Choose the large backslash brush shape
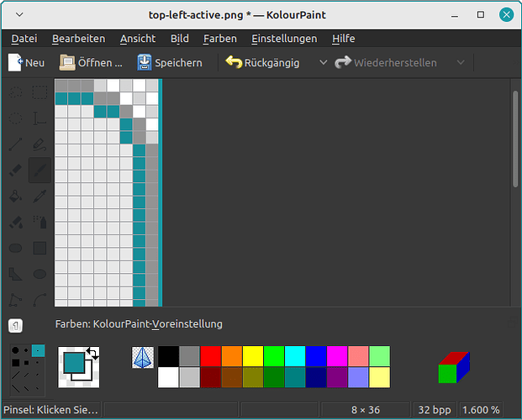Viewport: 522px width, 420px height. 15,388
